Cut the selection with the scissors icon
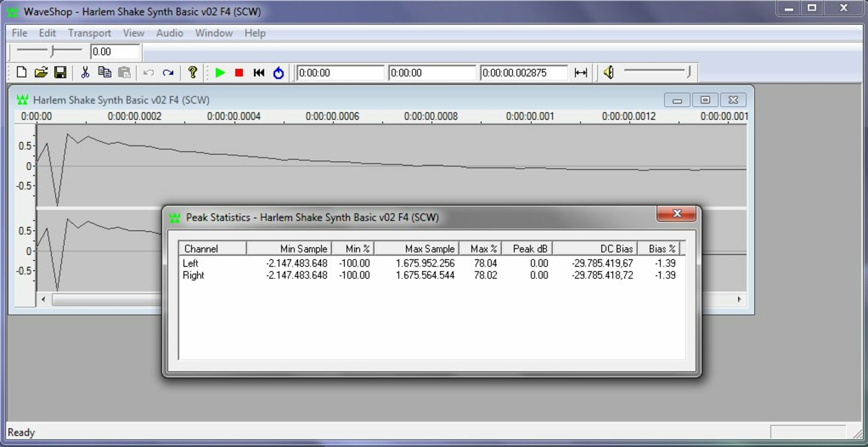This screenshot has height=447, width=868. pyautogui.click(x=85, y=72)
